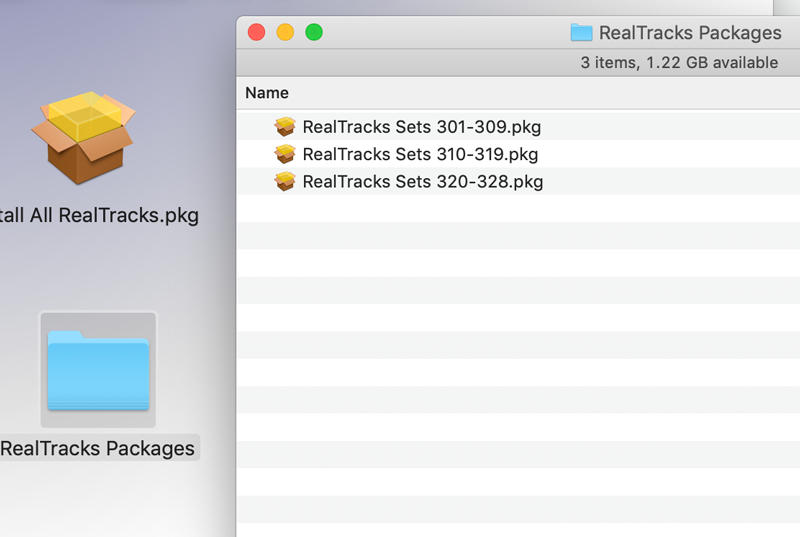The image size is (800, 537).
Task: Select the Install All RealTracks.pkg package icon
Action: [x=83, y=138]
